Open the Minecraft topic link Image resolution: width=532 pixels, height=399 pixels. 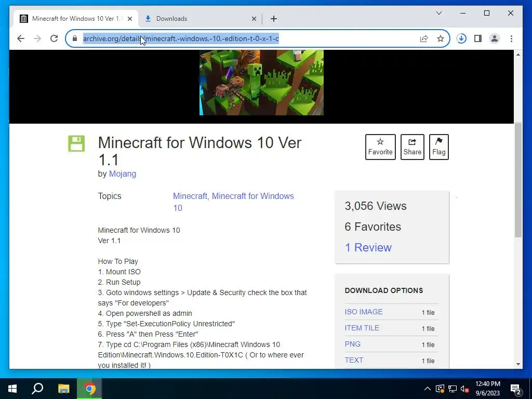pos(191,196)
